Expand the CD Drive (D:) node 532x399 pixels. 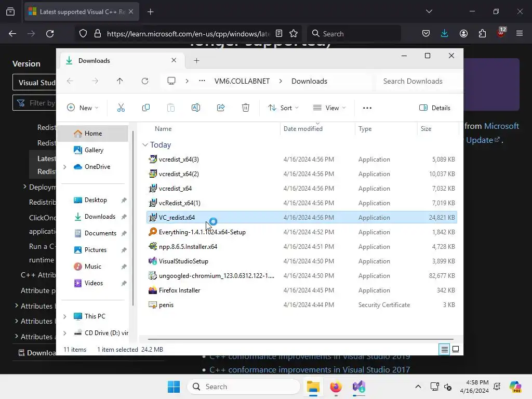point(65,333)
